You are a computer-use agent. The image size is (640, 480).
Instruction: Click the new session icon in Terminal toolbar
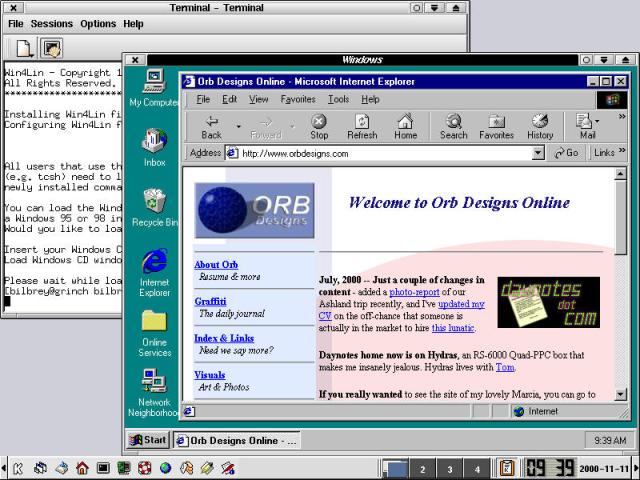[24, 48]
